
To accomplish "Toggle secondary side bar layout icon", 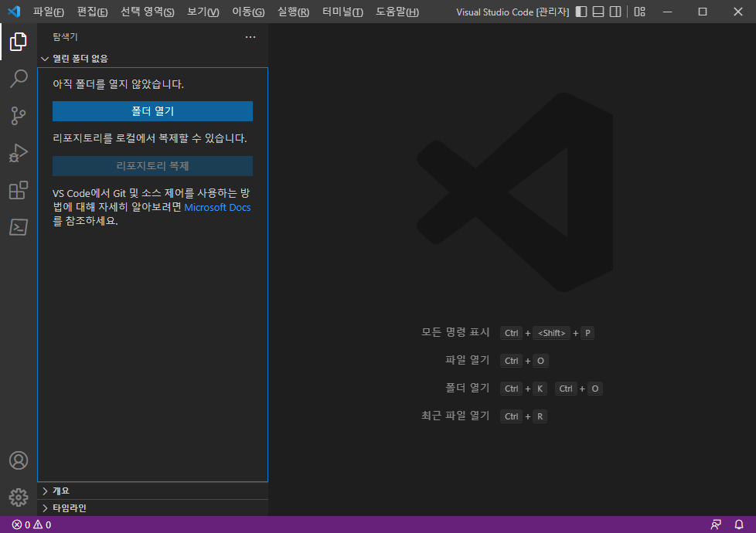I will 615,12.
